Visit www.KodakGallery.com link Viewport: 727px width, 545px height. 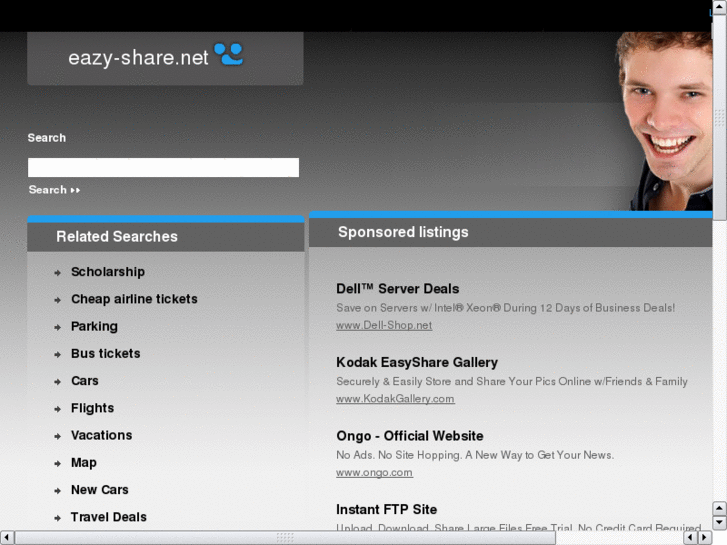click(395, 399)
